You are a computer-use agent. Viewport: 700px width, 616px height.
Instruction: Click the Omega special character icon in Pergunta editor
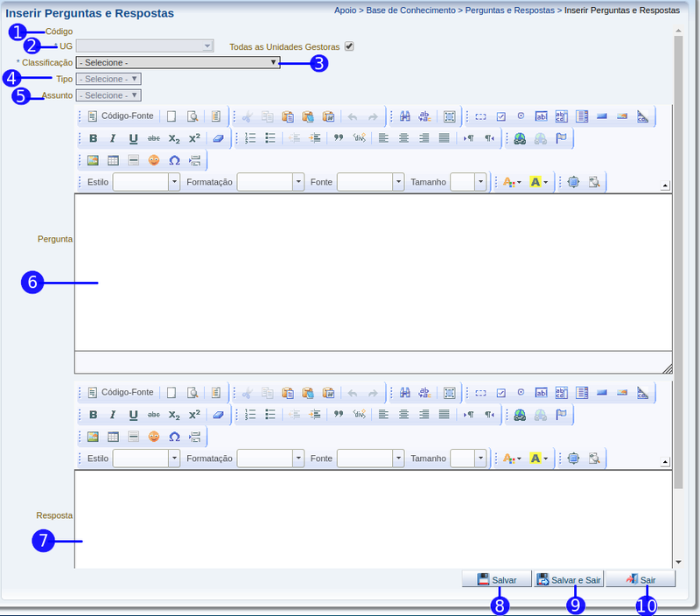click(x=174, y=161)
